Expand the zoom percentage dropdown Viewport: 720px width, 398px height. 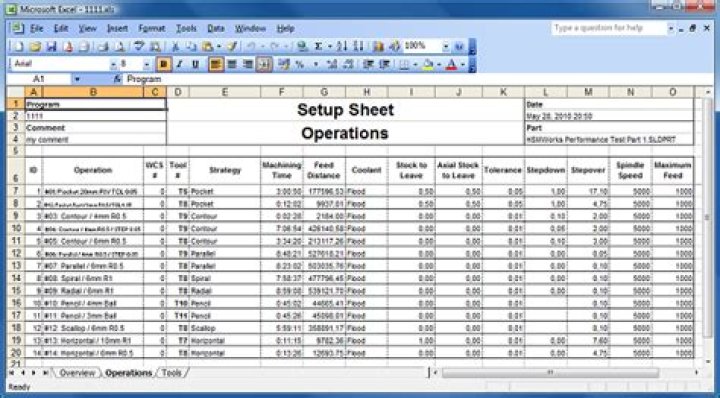[x=445, y=46]
